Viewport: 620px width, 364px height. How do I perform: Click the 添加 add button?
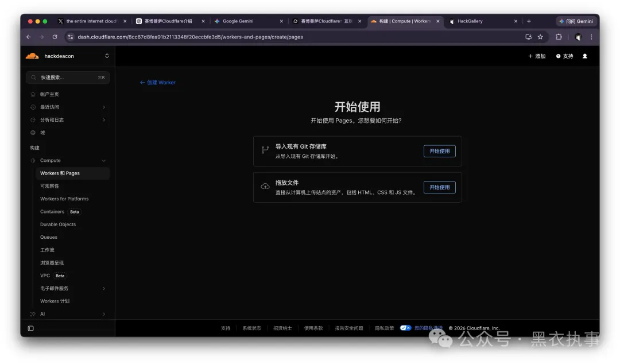(537, 56)
